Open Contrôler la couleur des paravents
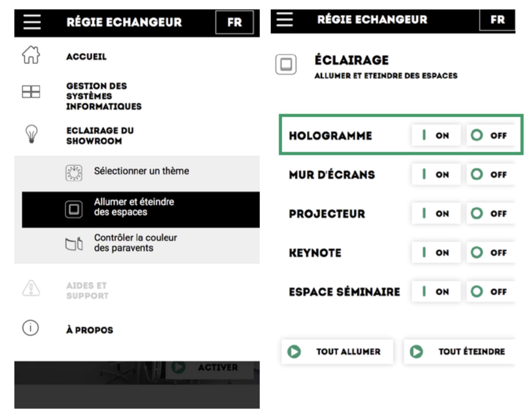Image resolution: width=532 pixels, height=419 pixels. pyautogui.click(x=135, y=243)
